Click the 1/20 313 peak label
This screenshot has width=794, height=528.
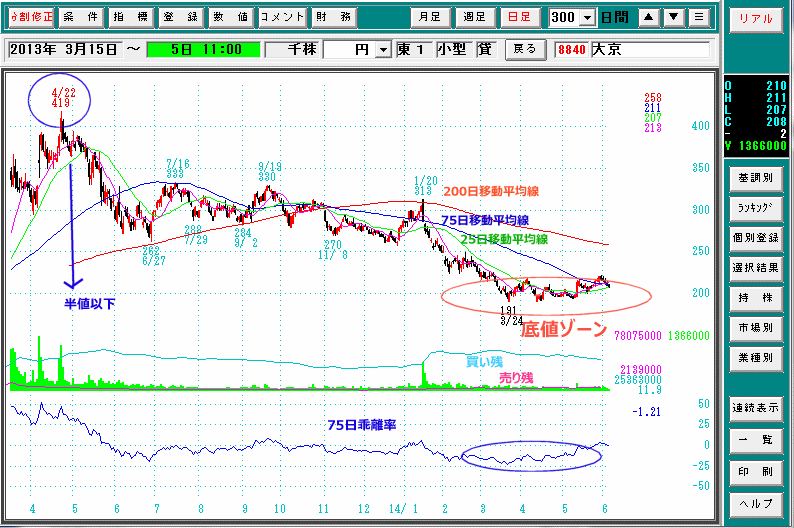pos(425,185)
